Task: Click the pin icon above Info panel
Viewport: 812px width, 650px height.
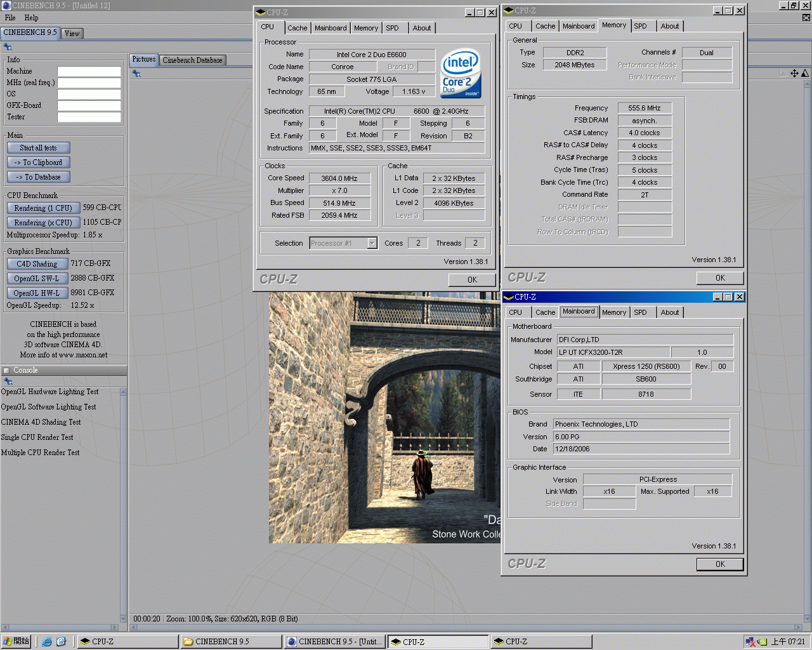Action: point(8,47)
